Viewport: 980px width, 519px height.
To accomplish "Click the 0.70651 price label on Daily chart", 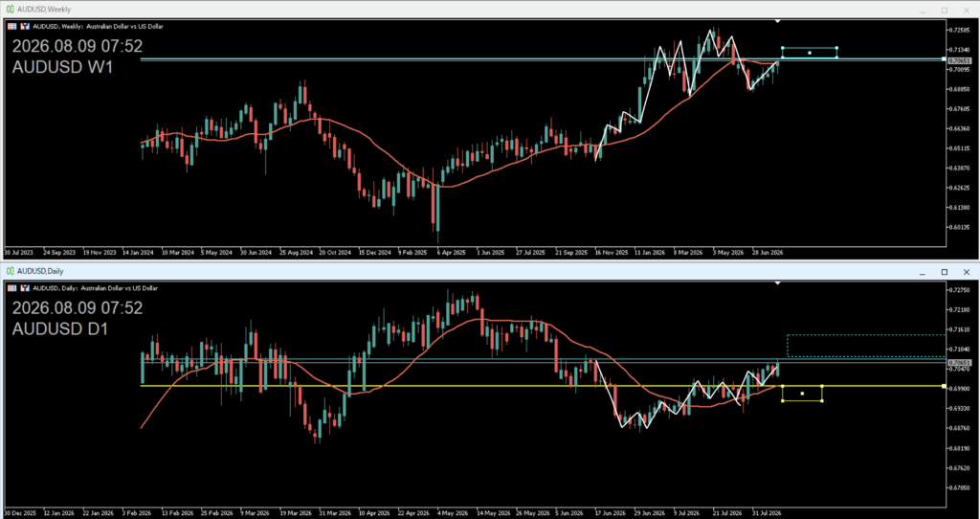I will pos(959,363).
